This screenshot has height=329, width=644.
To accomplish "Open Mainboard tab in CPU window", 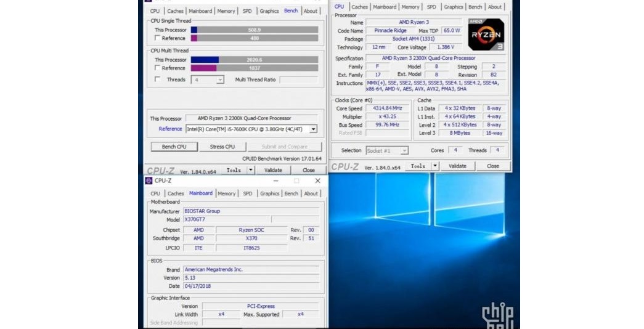I will point(385,7).
